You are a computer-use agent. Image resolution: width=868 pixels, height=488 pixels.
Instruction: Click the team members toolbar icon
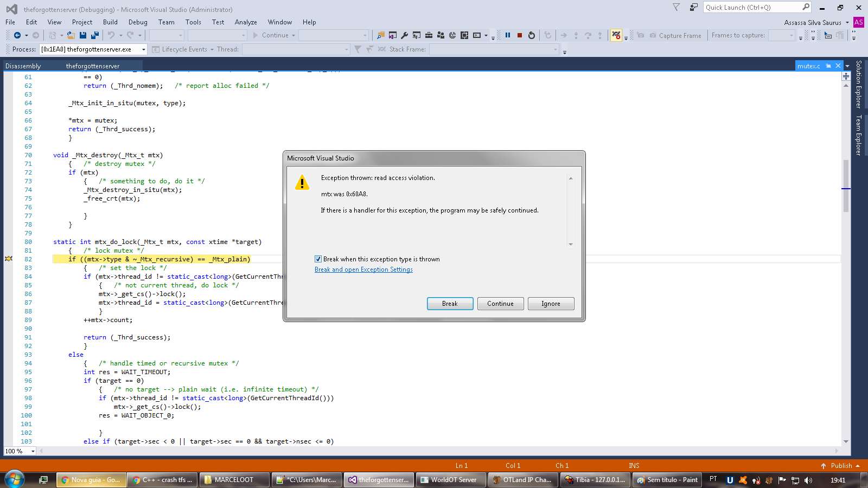[x=441, y=35]
